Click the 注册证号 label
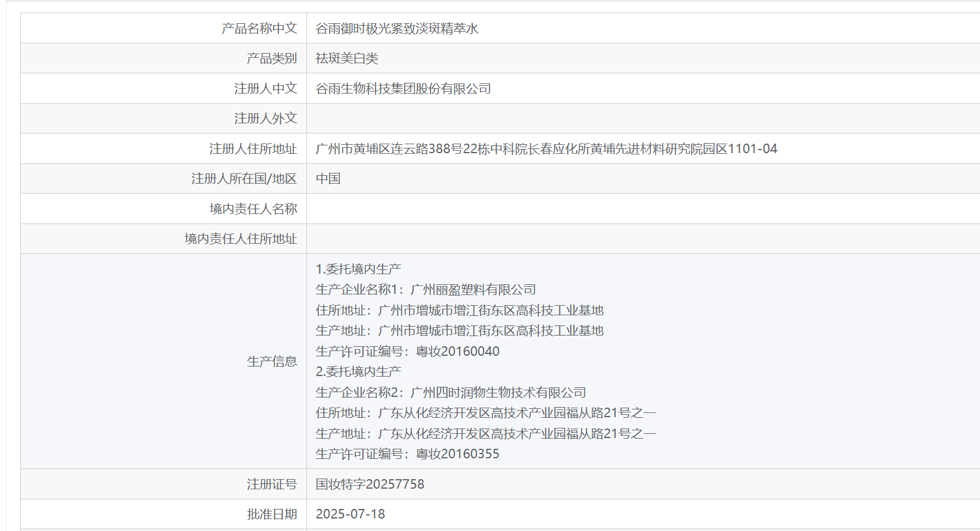Image resolution: width=980 pixels, height=531 pixels. point(271,485)
